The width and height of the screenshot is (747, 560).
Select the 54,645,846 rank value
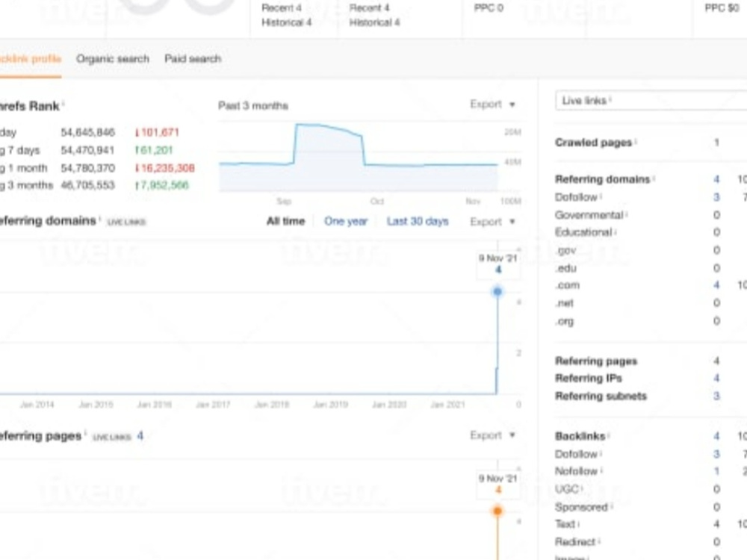coord(87,132)
